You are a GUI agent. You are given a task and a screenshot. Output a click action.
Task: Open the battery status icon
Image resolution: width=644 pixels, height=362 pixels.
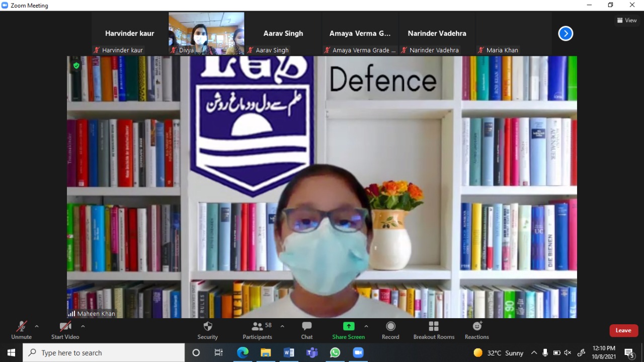557,353
